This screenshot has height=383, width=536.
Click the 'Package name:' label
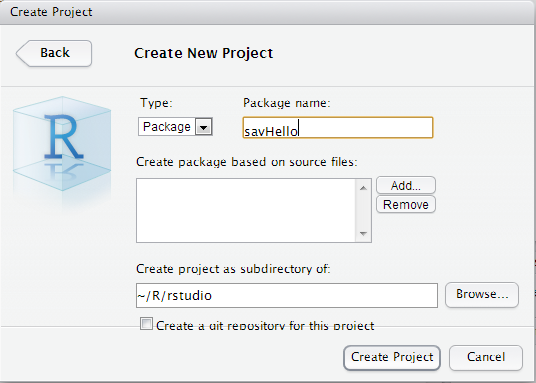(x=287, y=103)
